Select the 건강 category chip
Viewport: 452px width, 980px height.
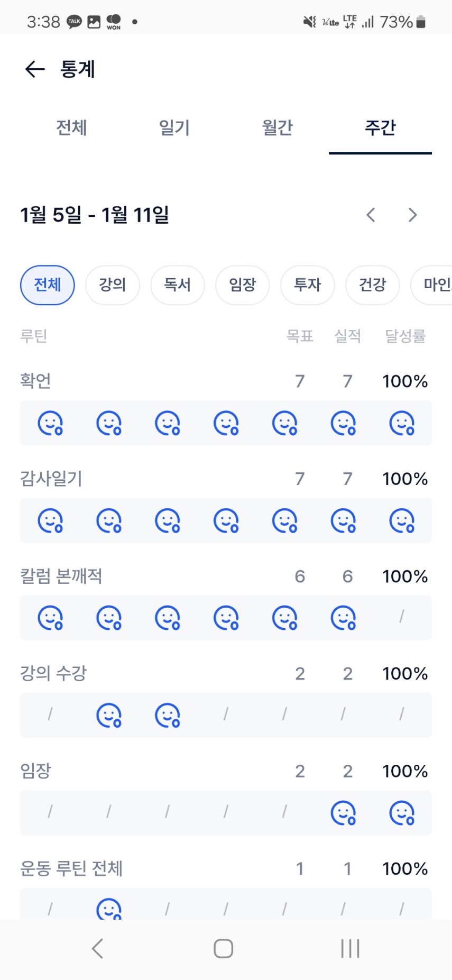[x=373, y=285]
